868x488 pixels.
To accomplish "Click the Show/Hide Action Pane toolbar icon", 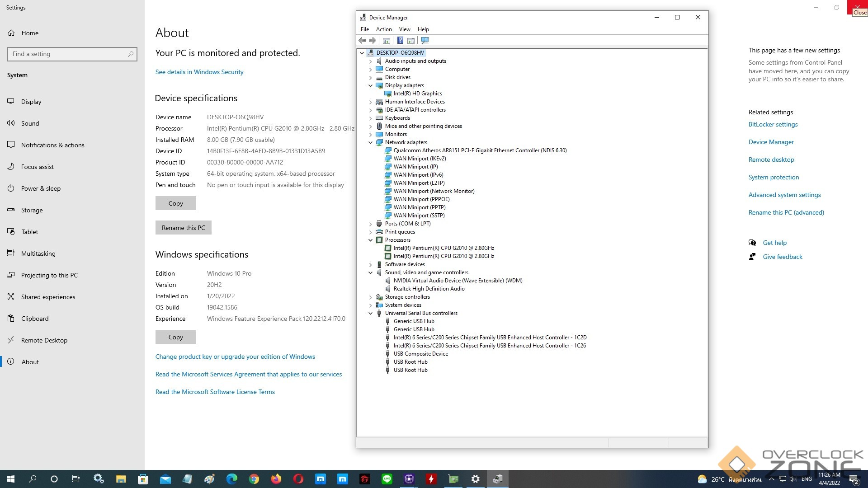I will 411,41.
